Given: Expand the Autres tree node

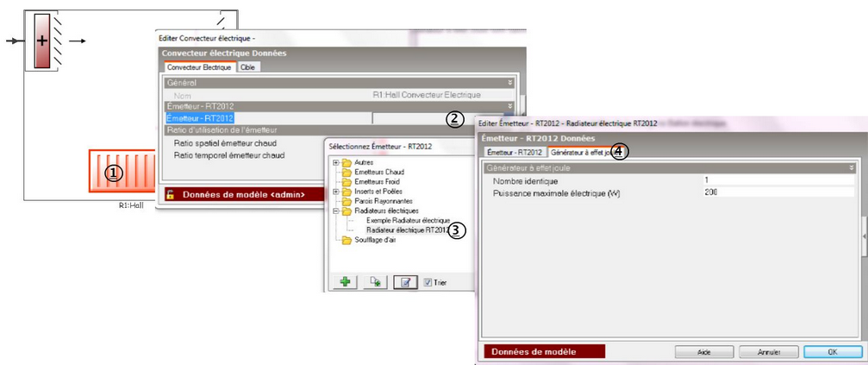Looking at the screenshot, I should pyautogui.click(x=335, y=161).
